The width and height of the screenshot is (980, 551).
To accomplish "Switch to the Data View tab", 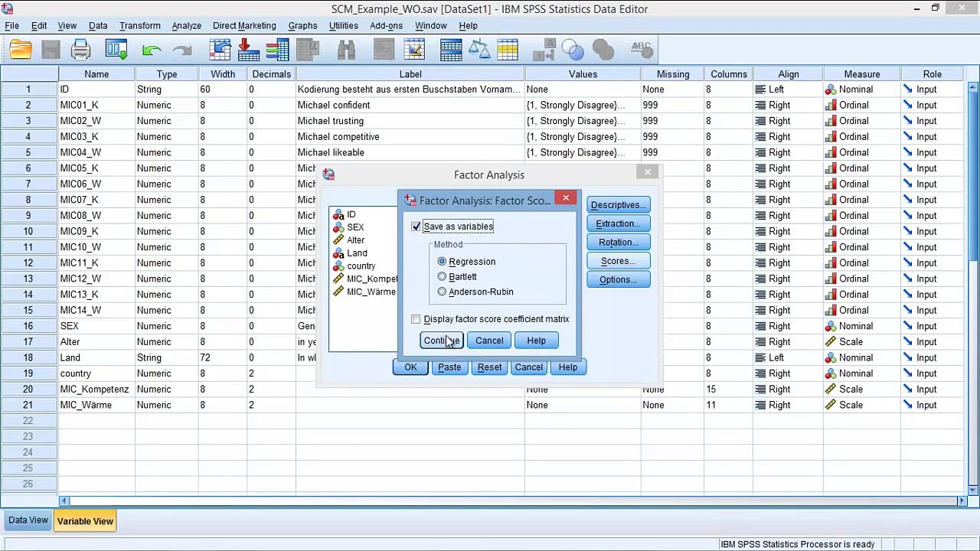I will click(28, 520).
